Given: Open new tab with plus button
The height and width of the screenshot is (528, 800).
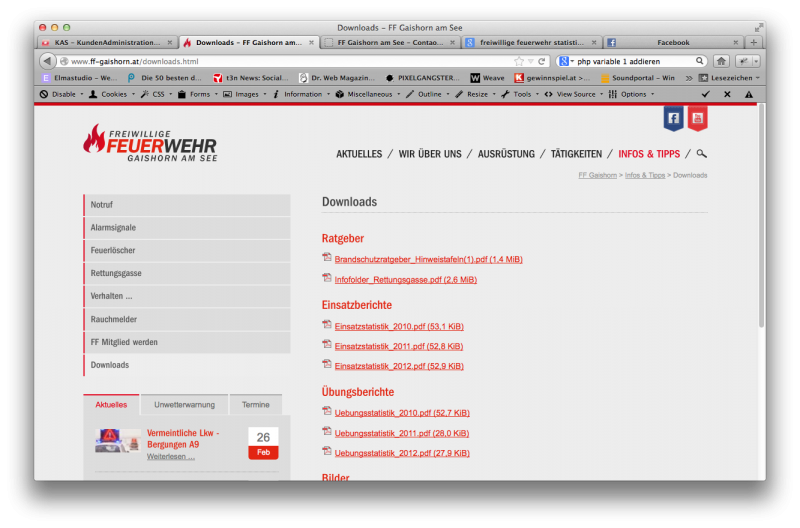Looking at the screenshot, I should click(x=754, y=42).
